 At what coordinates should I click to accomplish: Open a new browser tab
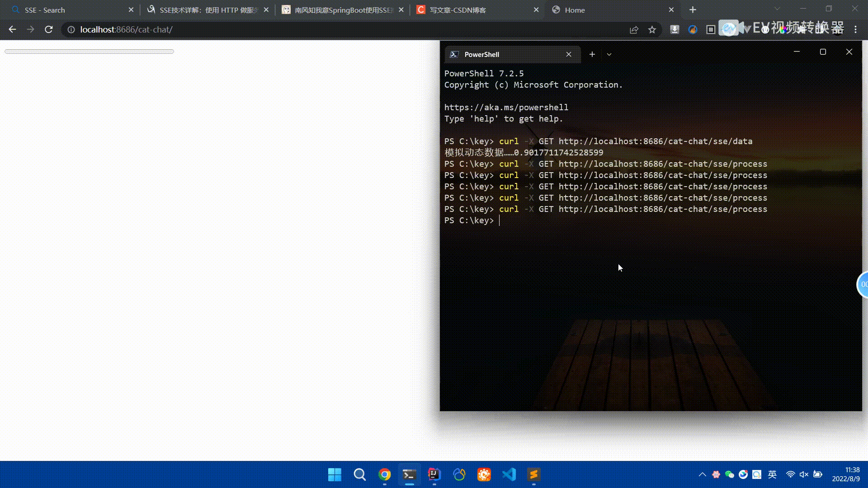click(693, 10)
